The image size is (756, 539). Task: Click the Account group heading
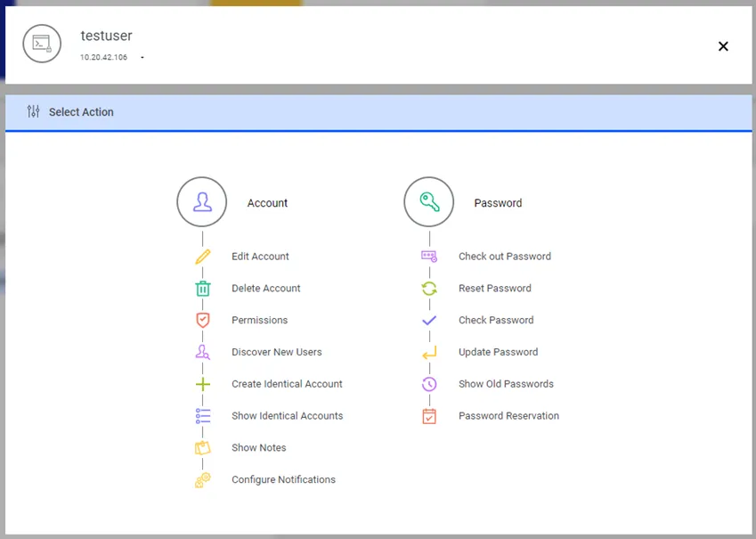268,202
